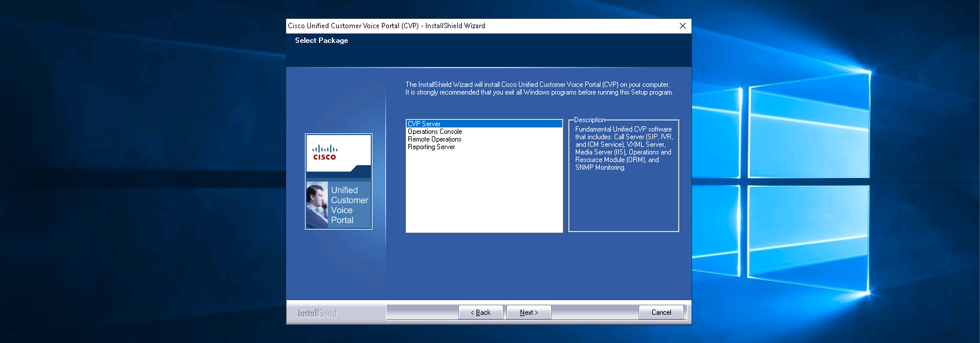
Task: Cancel the installation wizard
Action: [661, 312]
